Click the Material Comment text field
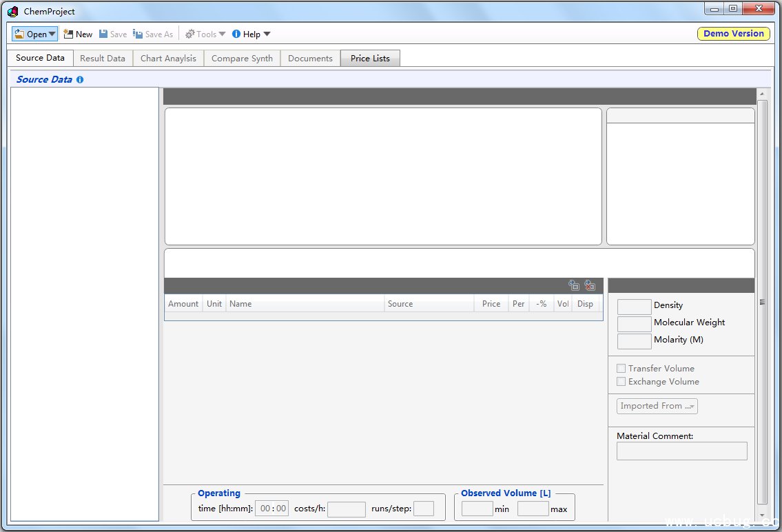This screenshot has width=782, height=532. tap(681, 451)
